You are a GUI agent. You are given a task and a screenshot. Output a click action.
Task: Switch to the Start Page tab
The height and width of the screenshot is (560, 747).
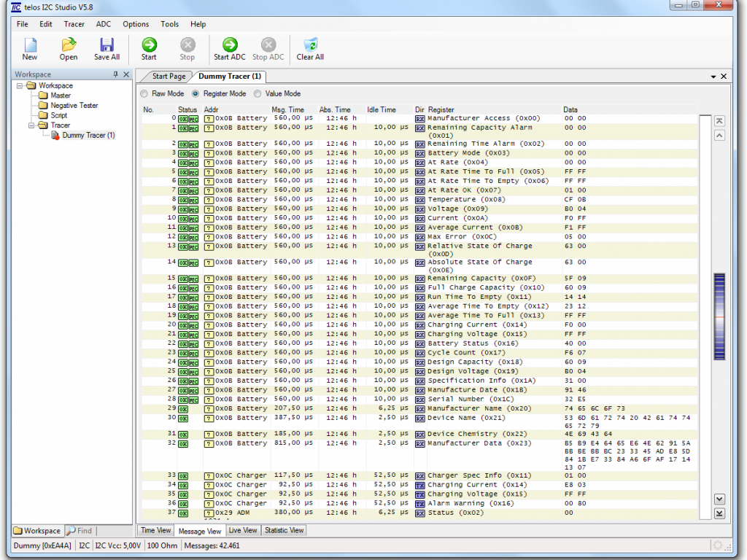pos(168,77)
